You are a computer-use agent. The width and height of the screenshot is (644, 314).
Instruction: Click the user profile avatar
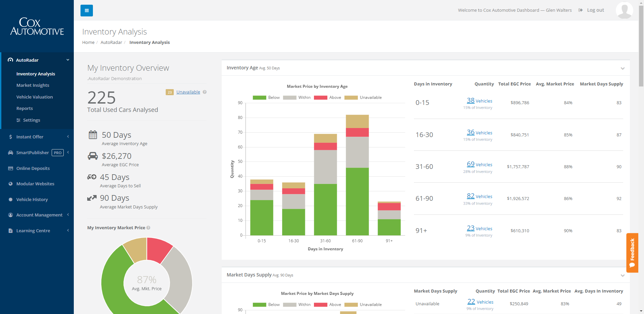point(625,10)
